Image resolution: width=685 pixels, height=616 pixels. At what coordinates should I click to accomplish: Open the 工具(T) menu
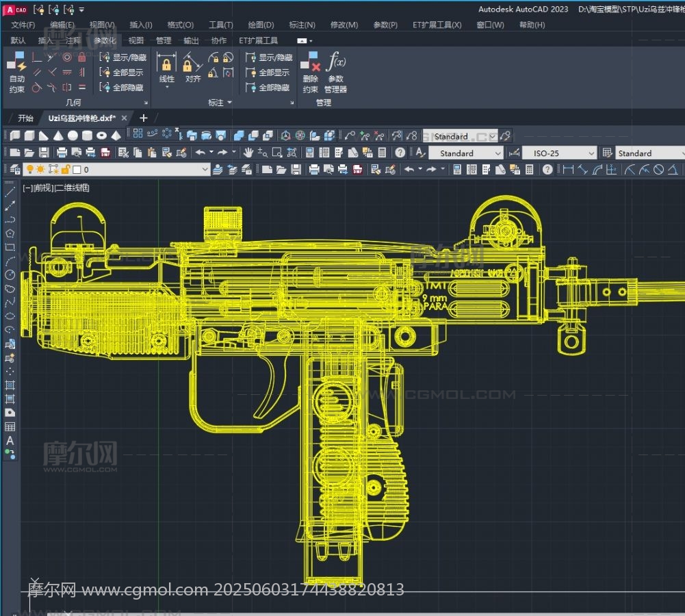point(220,25)
